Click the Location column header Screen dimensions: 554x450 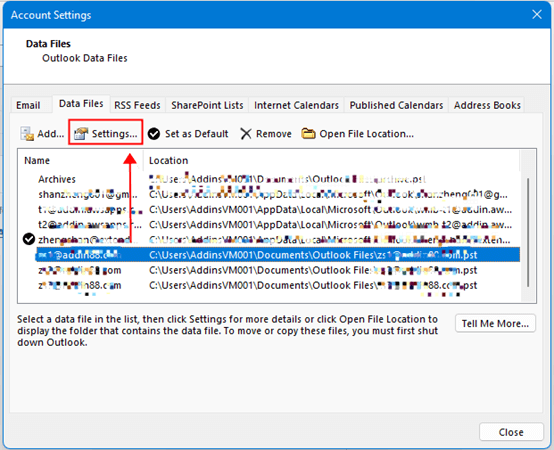point(331,160)
